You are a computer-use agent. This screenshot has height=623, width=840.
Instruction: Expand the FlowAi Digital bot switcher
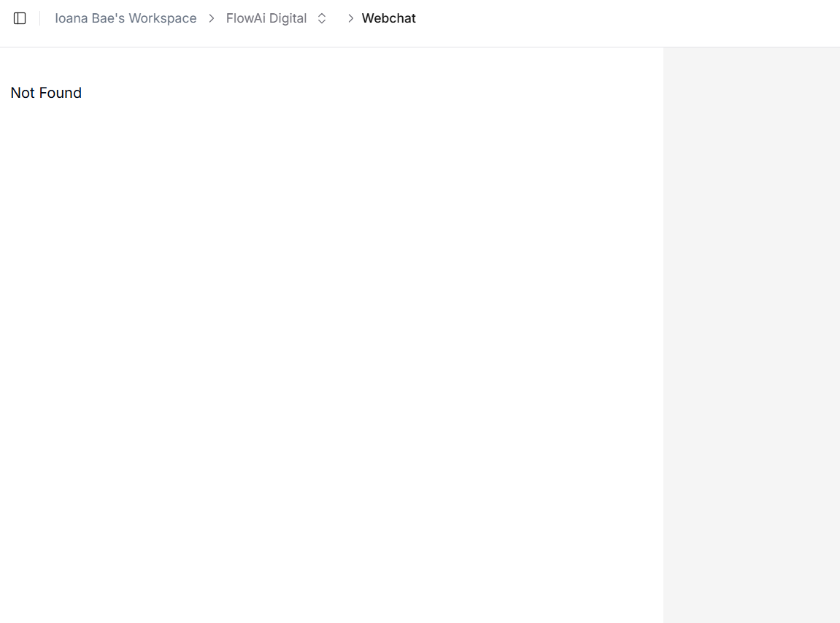pyautogui.click(x=322, y=18)
